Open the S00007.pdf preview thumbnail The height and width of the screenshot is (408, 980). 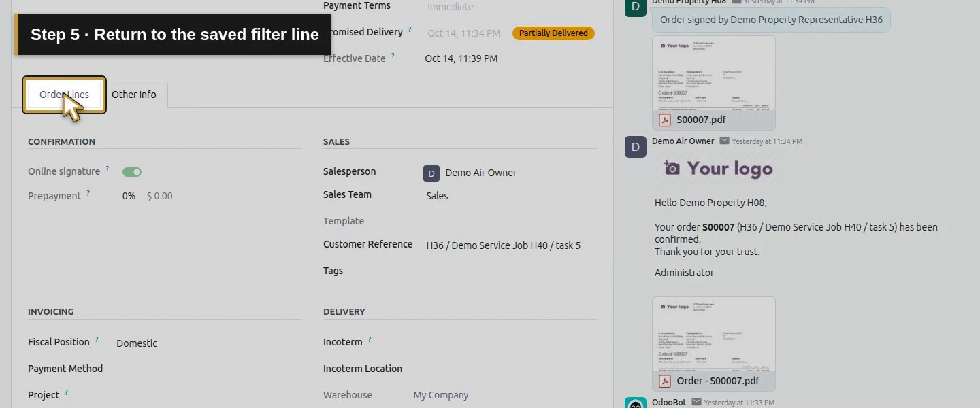(x=714, y=73)
